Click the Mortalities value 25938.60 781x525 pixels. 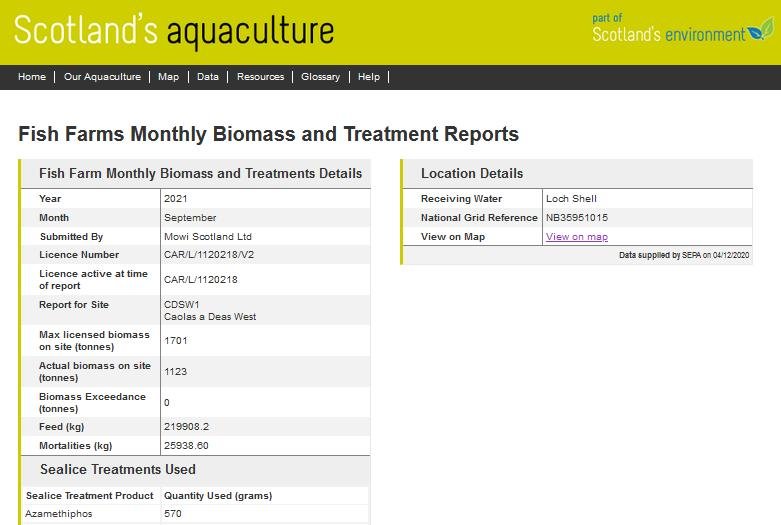[x=186, y=446]
